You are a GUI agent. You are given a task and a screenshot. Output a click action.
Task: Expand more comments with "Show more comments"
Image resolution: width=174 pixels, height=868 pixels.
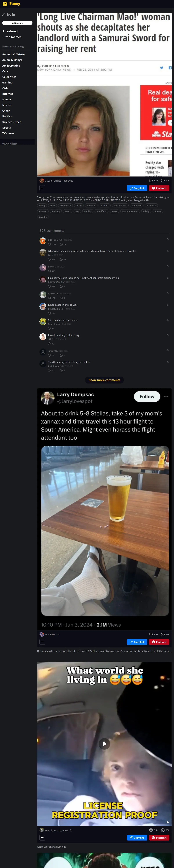[x=104, y=380]
